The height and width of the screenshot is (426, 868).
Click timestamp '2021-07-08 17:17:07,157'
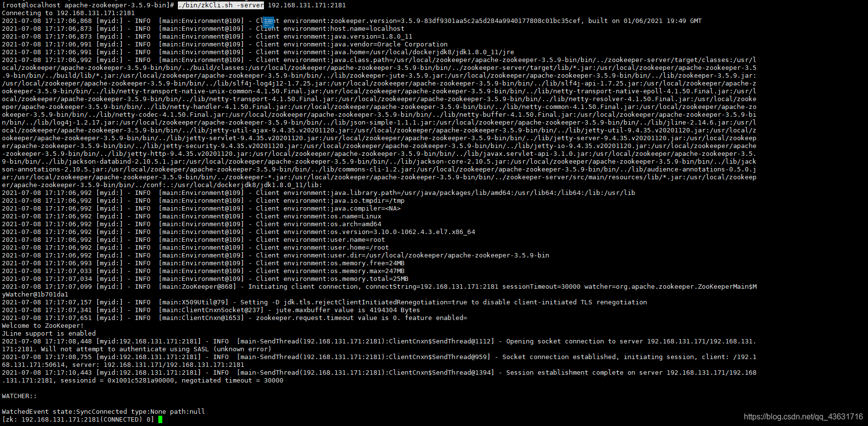47,302
